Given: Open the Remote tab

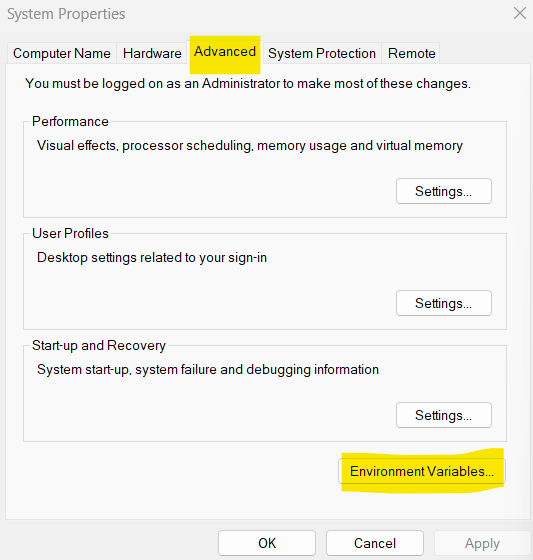Looking at the screenshot, I should [412, 53].
